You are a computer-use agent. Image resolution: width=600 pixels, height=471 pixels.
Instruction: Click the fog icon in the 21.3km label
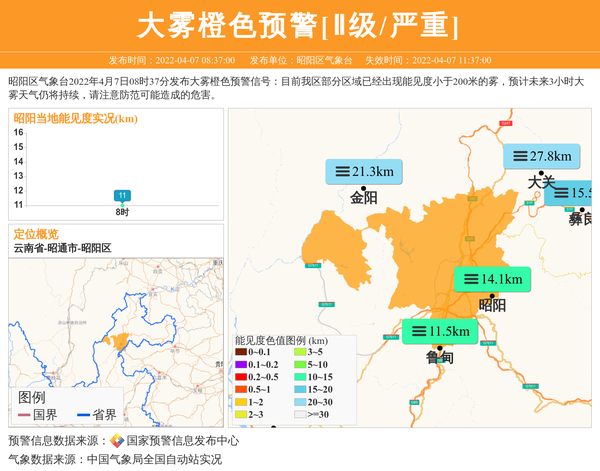coord(342,171)
